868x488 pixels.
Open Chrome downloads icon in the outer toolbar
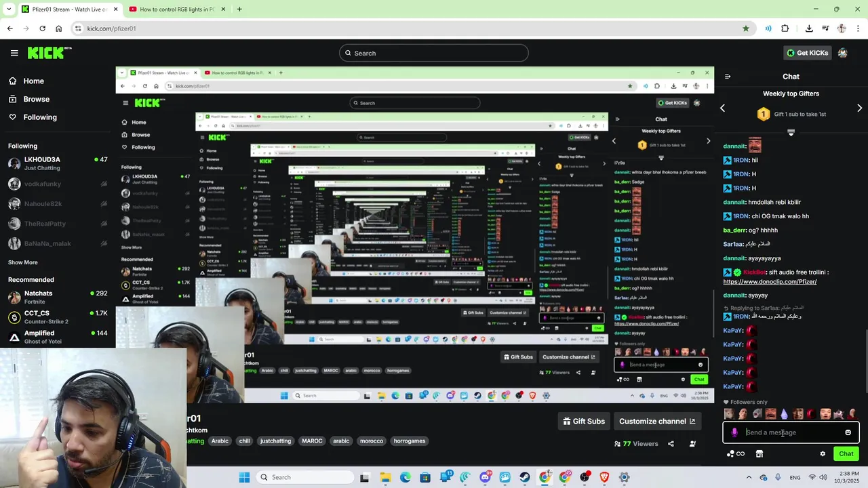(809, 28)
